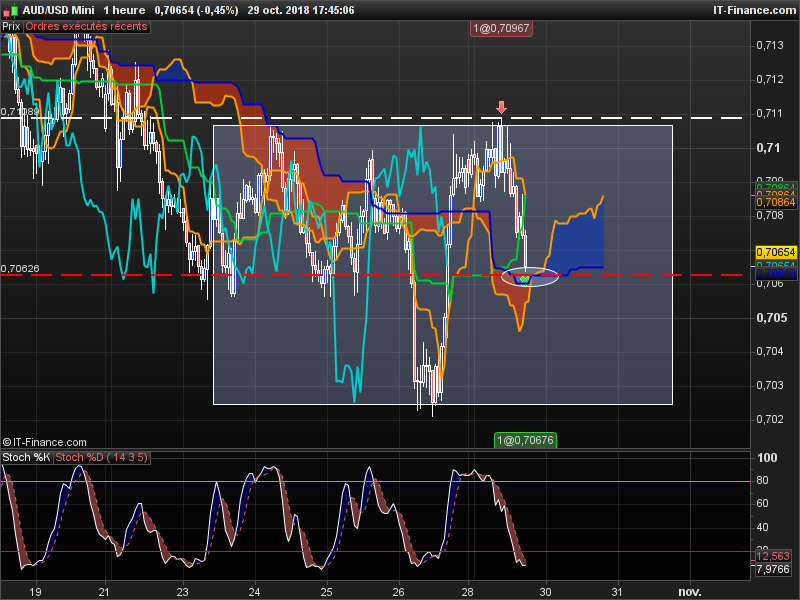Image resolution: width=800 pixels, height=600 pixels.
Task: Click the '0,703' price axis label
Action: pyautogui.click(x=769, y=385)
